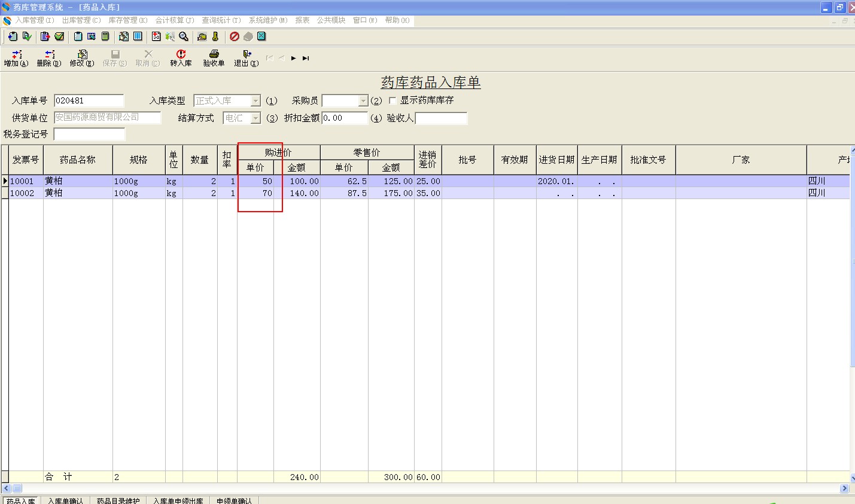
Task: Click the retail amount cell 175.00
Action: [391, 193]
